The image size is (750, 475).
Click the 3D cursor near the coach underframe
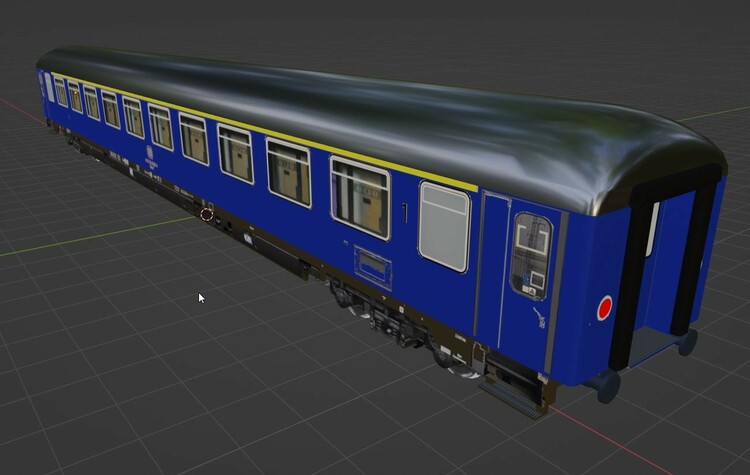207,214
